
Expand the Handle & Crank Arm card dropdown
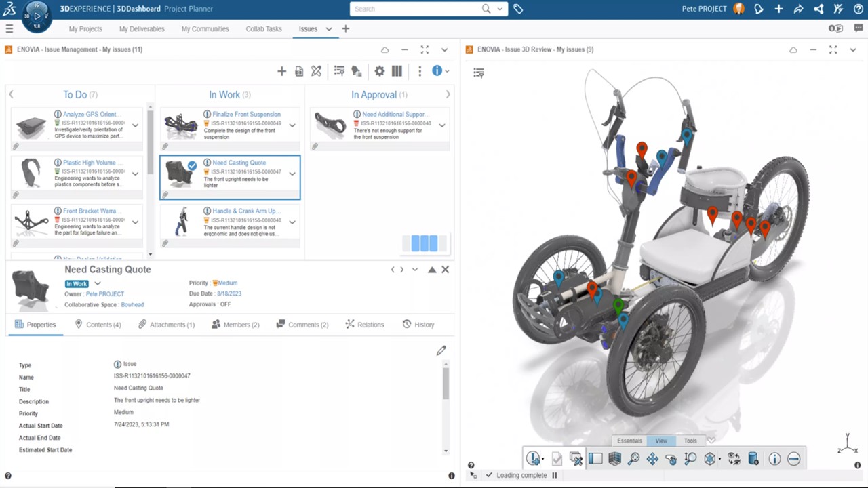(x=292, y=222)
